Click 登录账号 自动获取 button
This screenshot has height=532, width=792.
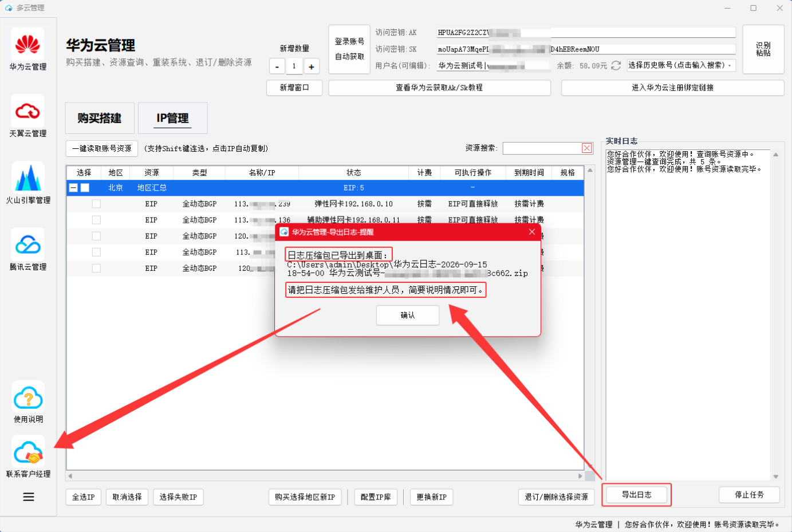(350, 49)
